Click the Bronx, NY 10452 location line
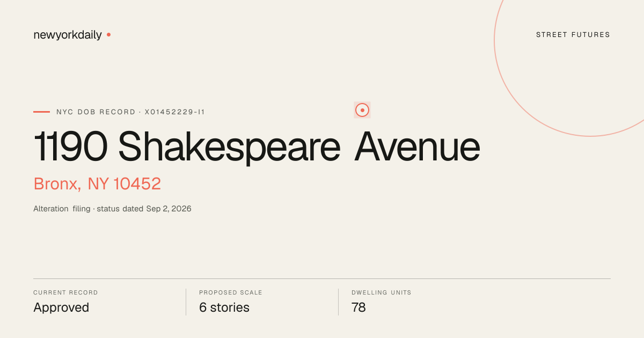Screen dimensions: 644x338 [x=97, y=184]
